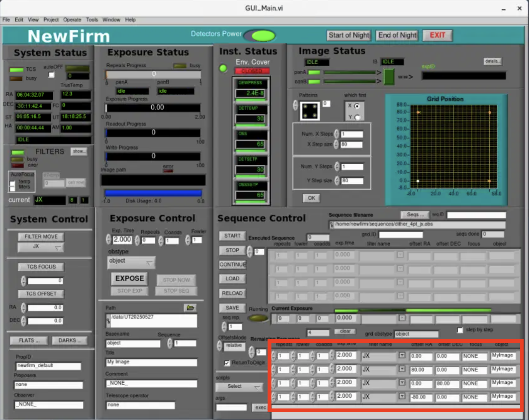Click the red EXIT button
The height and width of the screenshot is (420, 529).
tap(437, 35)
